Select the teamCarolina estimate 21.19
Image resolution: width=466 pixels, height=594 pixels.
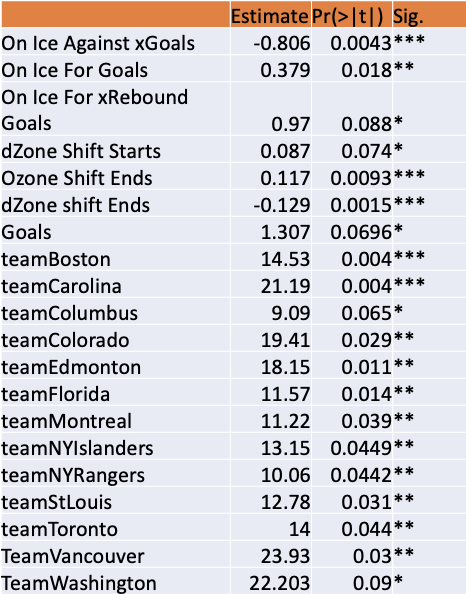285,286
